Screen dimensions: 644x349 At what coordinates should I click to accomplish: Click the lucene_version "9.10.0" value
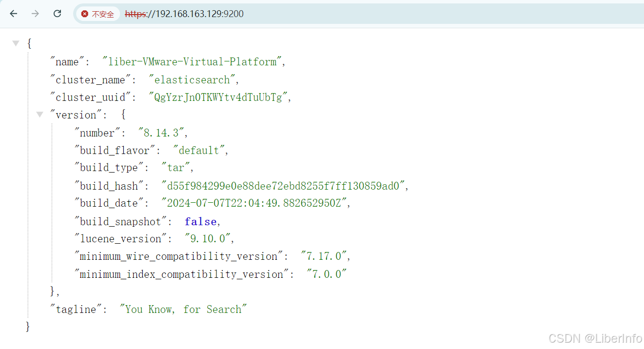coord(208,239)
